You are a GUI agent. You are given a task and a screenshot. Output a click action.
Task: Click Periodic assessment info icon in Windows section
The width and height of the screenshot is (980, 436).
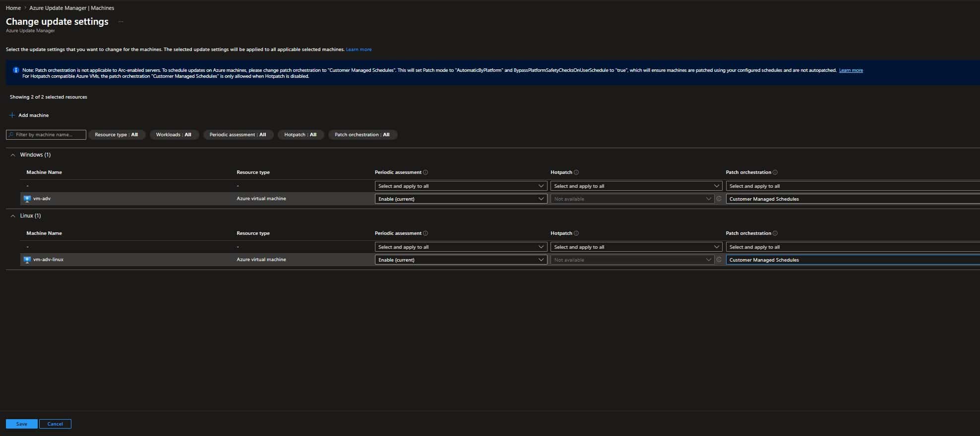coord(426,172)
